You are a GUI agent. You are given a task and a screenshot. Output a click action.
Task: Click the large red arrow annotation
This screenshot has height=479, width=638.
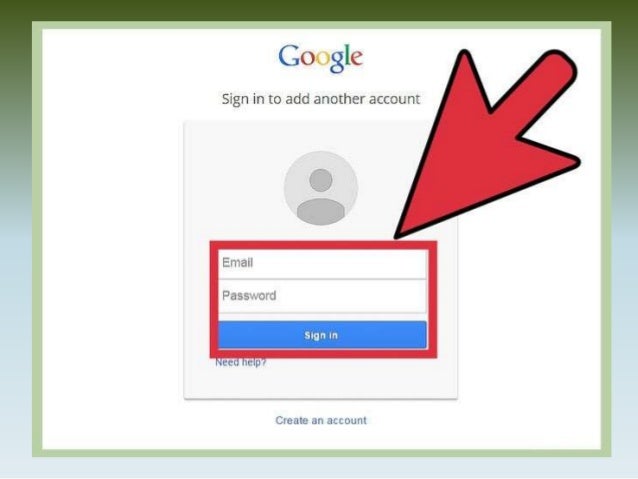[486, 142]
